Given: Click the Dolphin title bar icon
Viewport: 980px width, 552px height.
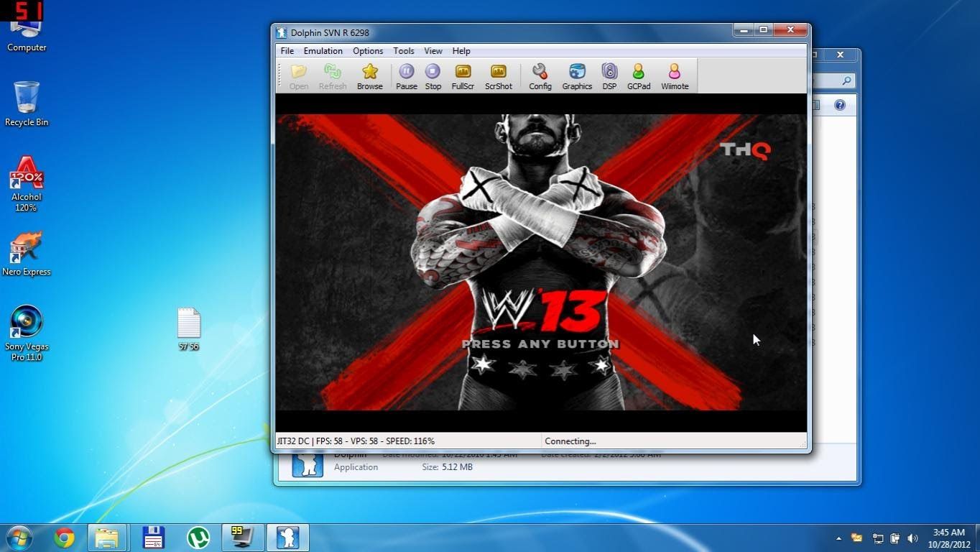Looking at the screenshot, I should pos(282,32).
